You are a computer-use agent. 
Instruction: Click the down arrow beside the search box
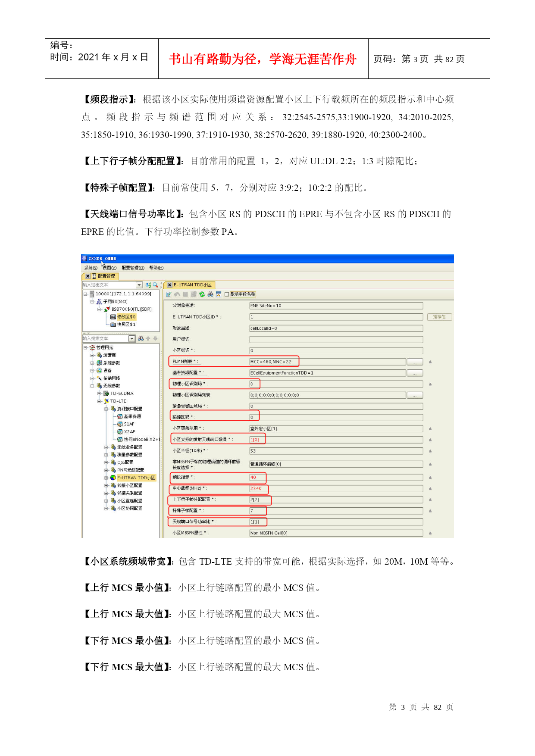[155, 339]
